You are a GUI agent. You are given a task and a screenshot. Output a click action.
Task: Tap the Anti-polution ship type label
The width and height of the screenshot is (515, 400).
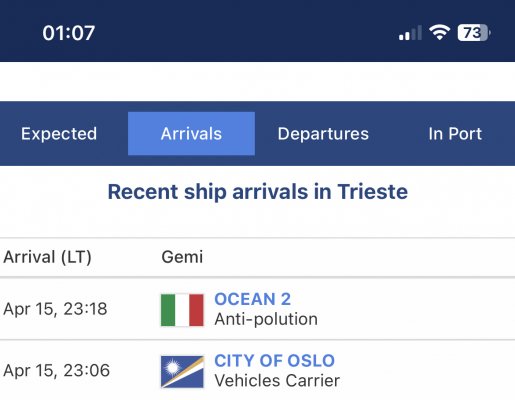[266, 319]
